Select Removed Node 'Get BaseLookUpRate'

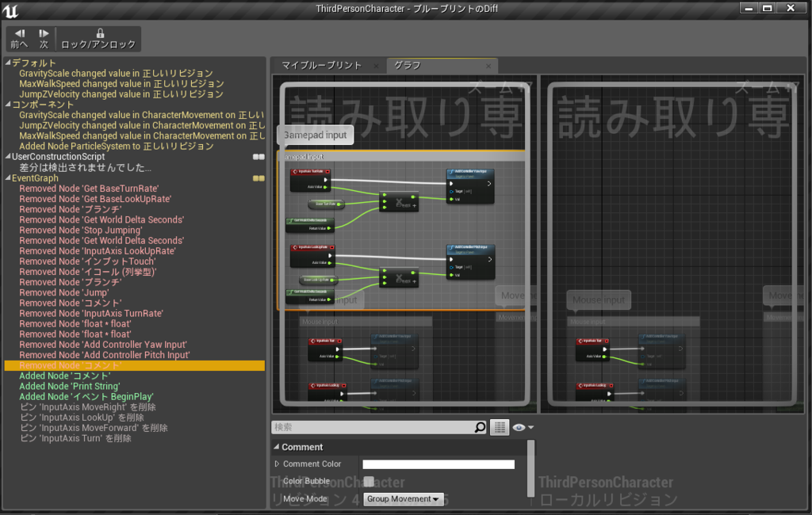click(95, 200)
